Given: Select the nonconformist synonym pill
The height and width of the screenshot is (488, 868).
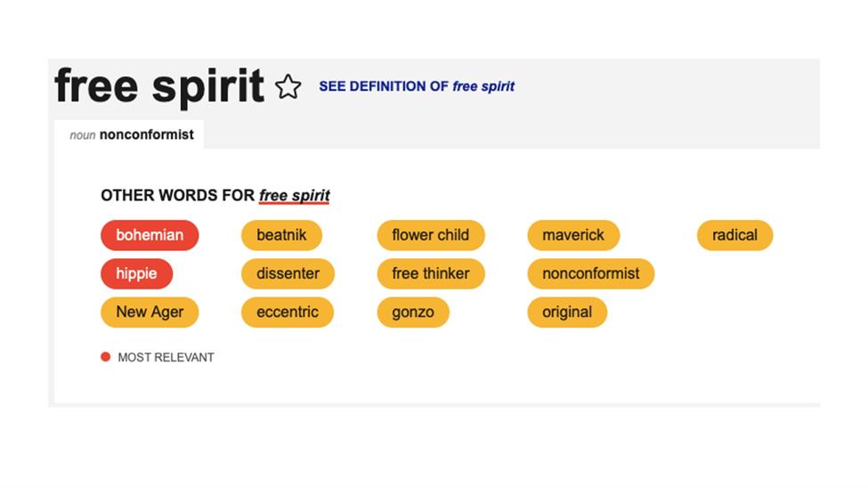Looking at the screenshot, I should click(x=590, y=273).
